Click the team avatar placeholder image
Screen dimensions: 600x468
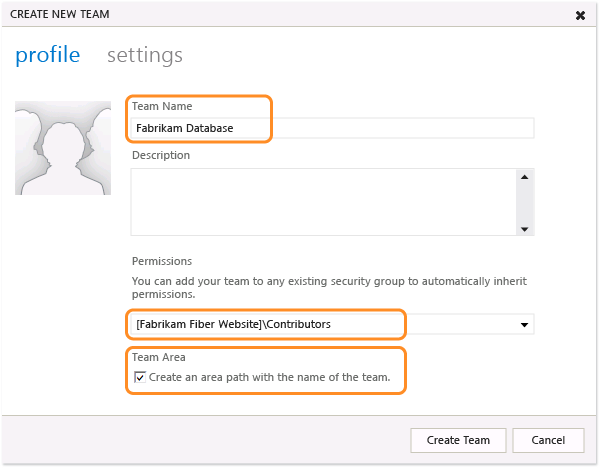point(63,147)
